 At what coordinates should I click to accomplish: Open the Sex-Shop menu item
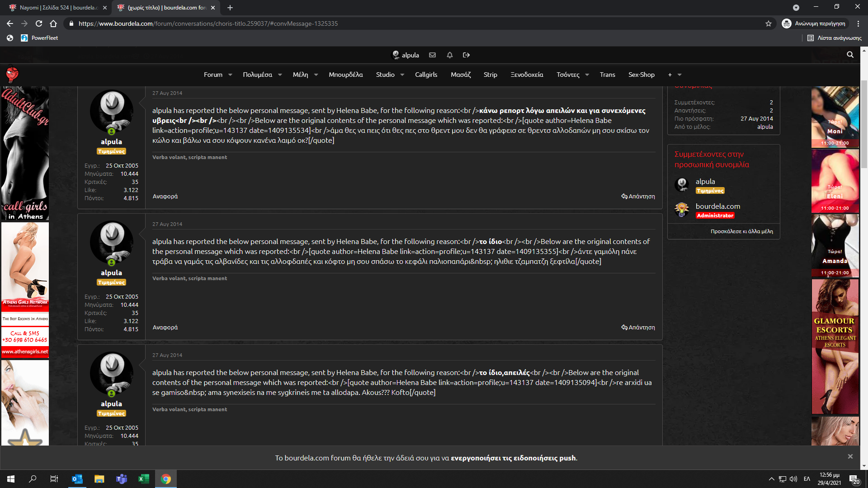tap(641, 75)
